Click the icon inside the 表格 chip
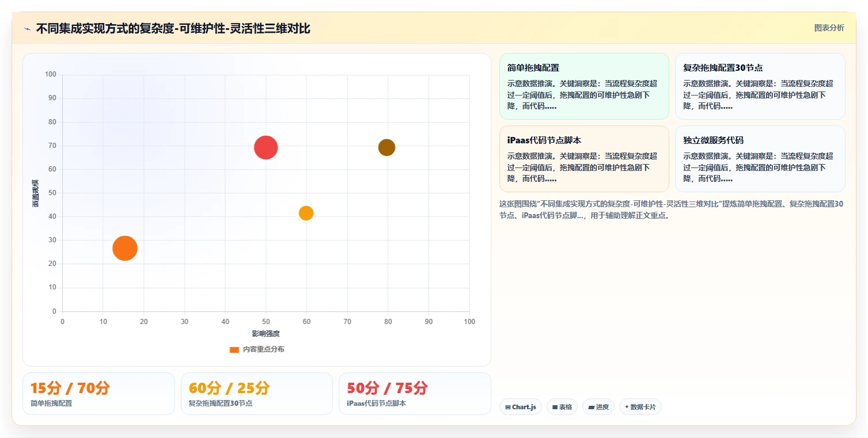The image size is (868, 438). click(x=555, y=407)
